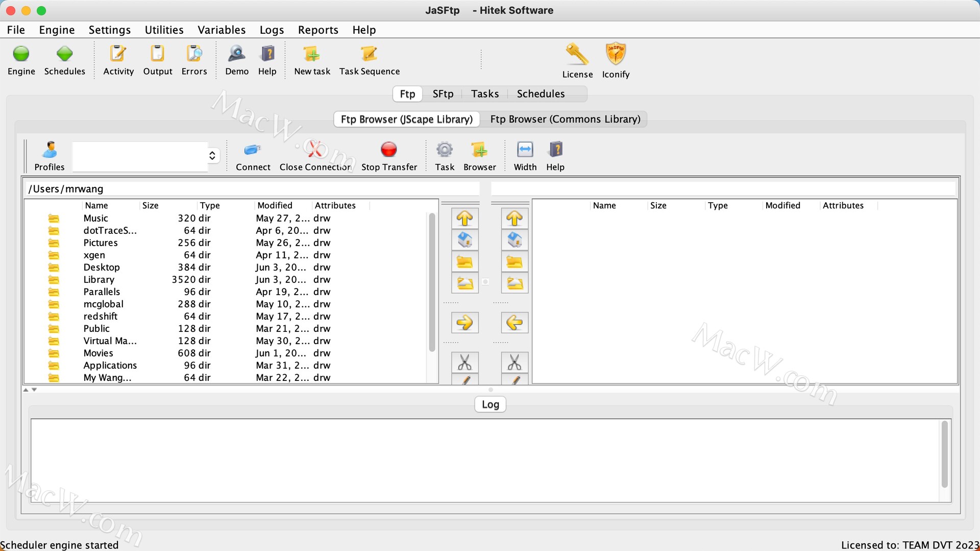
Task: Open the profile selection combo box
Action: (x=146, y=156)
